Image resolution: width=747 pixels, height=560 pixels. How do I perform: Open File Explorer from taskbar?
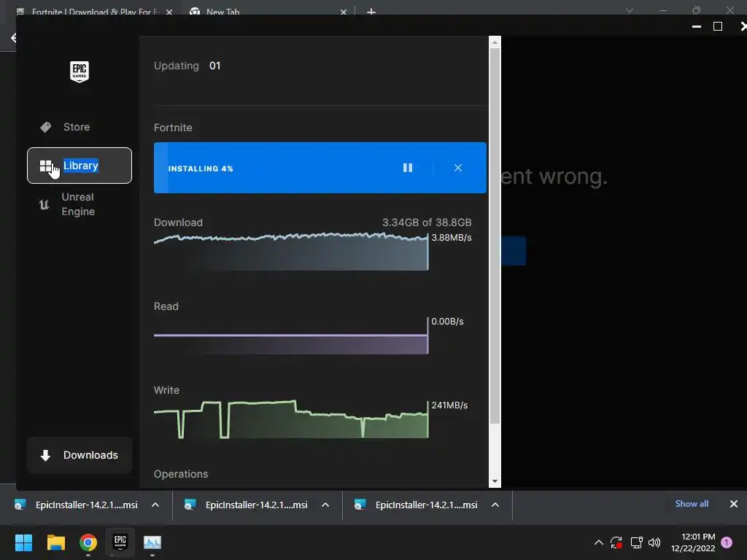point(55,542)
